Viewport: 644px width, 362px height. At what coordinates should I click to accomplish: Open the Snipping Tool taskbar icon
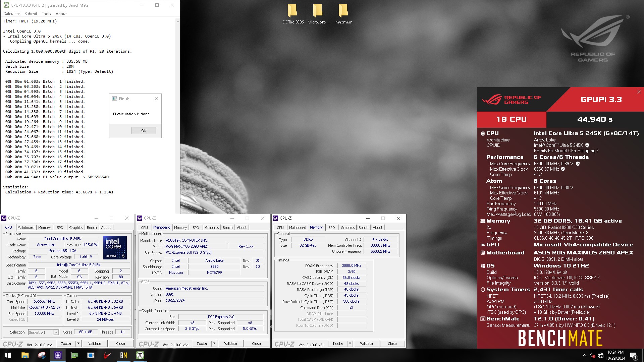tap(42, 355)
